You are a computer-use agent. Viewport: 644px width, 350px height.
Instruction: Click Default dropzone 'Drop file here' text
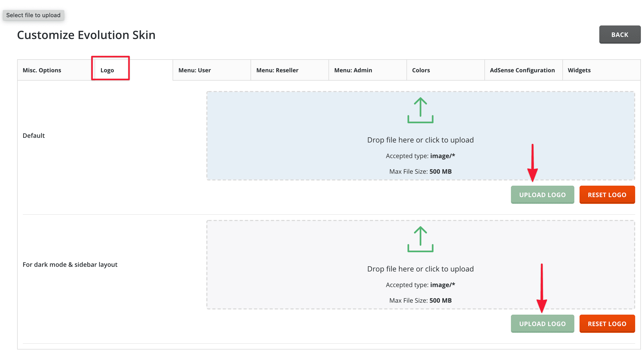[420, 140]
